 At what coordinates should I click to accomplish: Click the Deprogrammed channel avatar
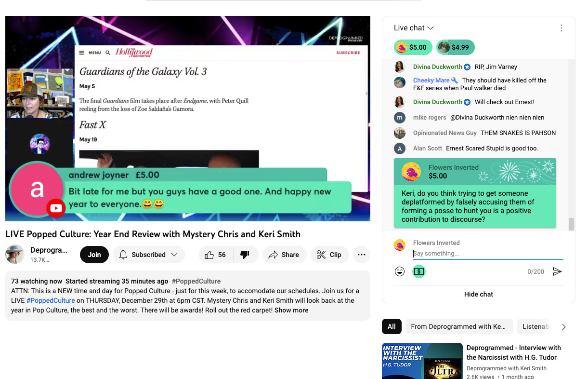(x=15, y=254)
